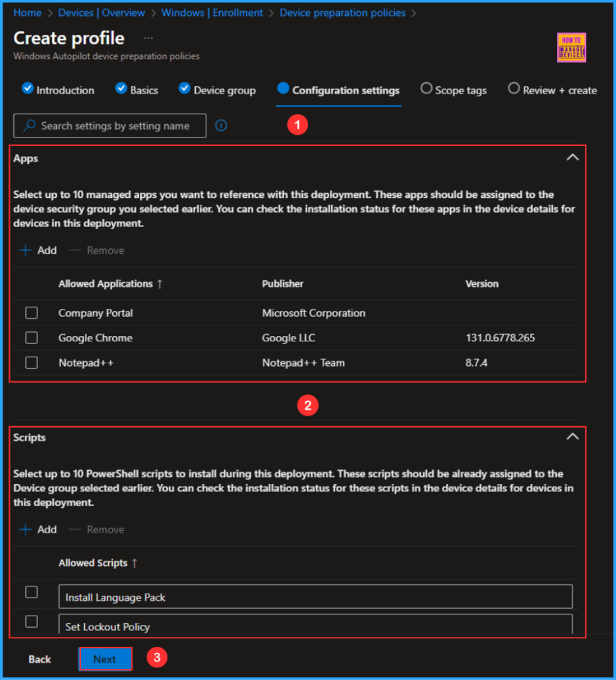616x680 pixels.
Task: Sort by Allowed Applications arrow
Action: [160, 284]
